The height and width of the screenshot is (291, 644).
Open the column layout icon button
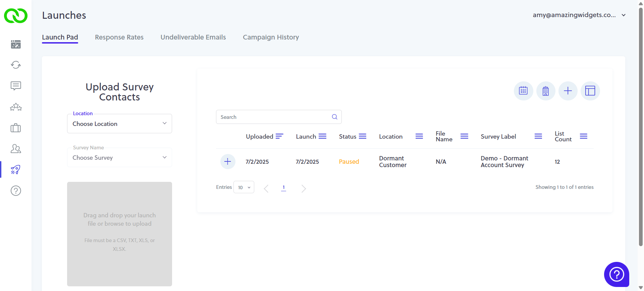(590, 91)
